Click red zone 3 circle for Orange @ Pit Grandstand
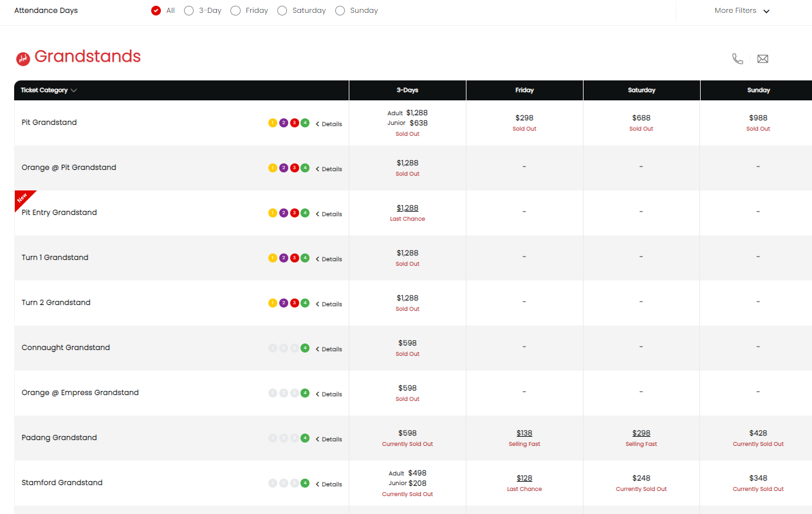The image size is (812, 514). click(295, 168)
